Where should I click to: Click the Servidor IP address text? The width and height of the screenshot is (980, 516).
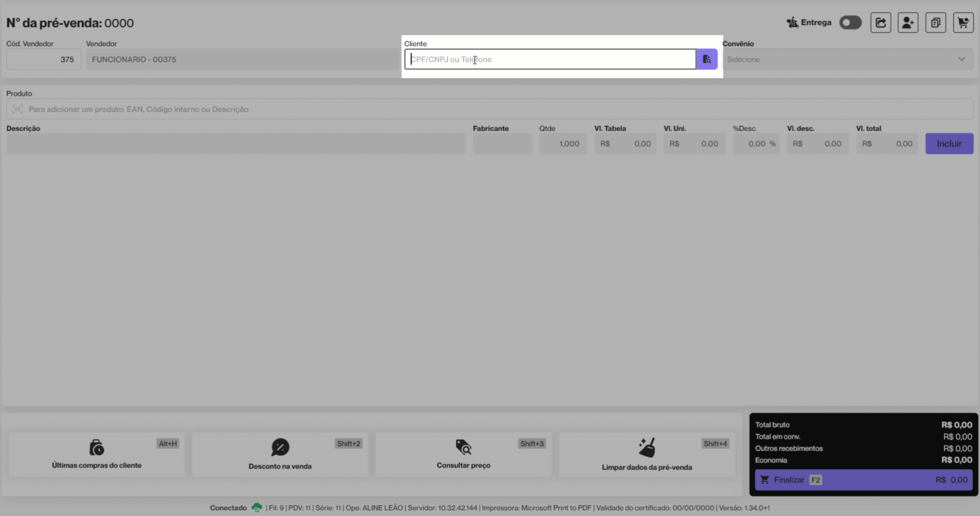coord(442,508)
